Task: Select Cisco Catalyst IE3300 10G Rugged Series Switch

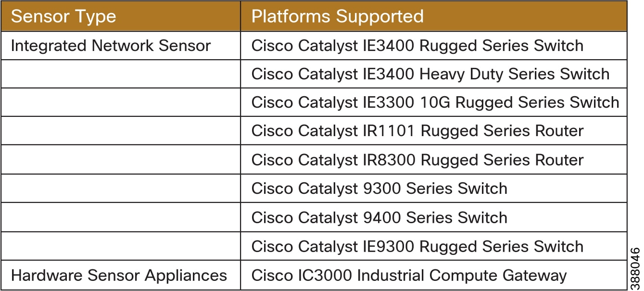Action: point(435,102)
